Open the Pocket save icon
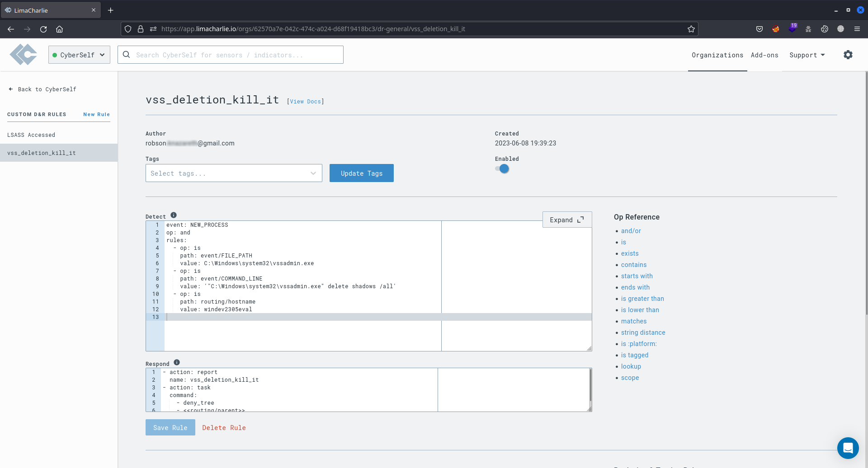868x468 pixels. coord(759,29)
